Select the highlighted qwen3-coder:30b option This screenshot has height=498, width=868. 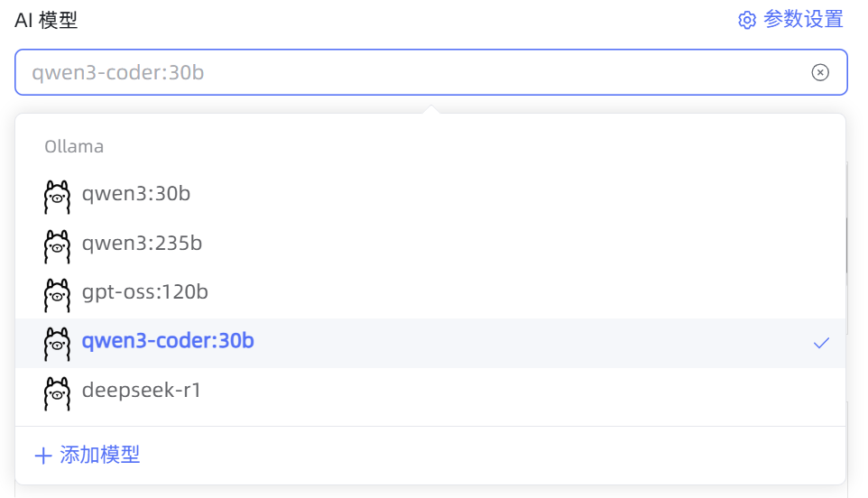168,341
